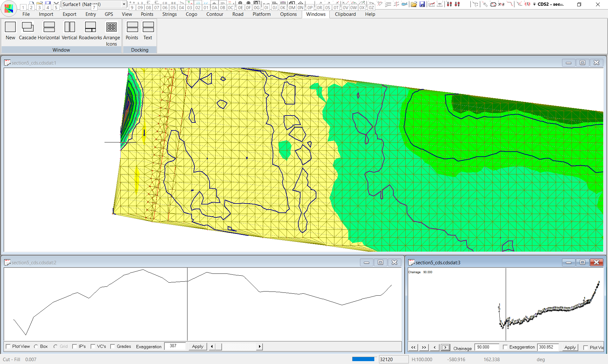Screen dimensions: 608x364
Task: Click the Roadworks window layout icon
Action: click(x=90, y=27)
